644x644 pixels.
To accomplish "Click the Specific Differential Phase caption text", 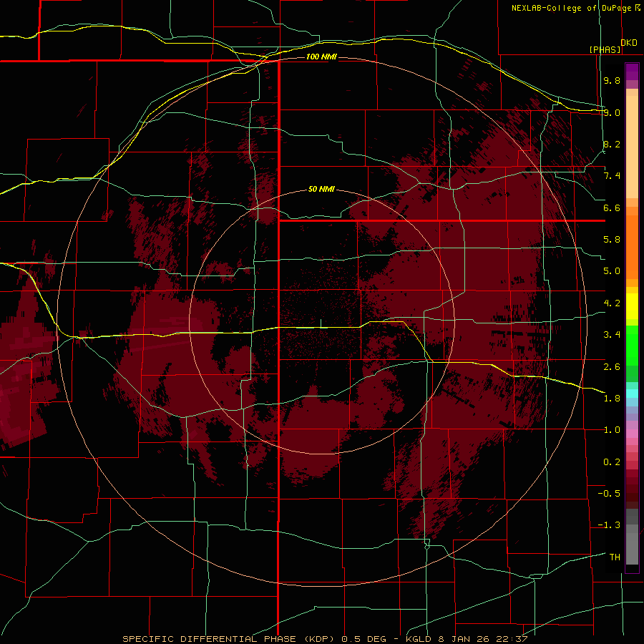I will coord(325,639).
